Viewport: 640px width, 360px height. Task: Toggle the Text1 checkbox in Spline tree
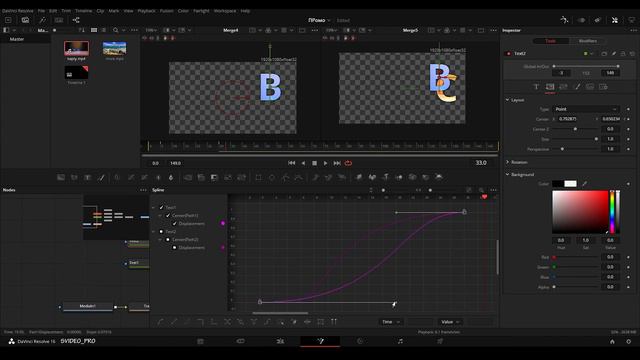pyautogui.click(x=161, y=207)
